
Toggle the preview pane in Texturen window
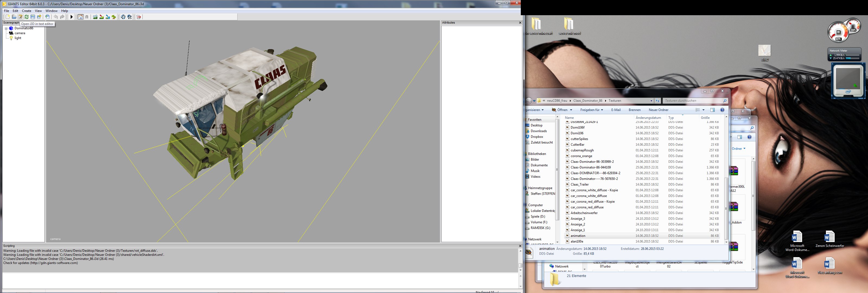(x=712, y=110)
